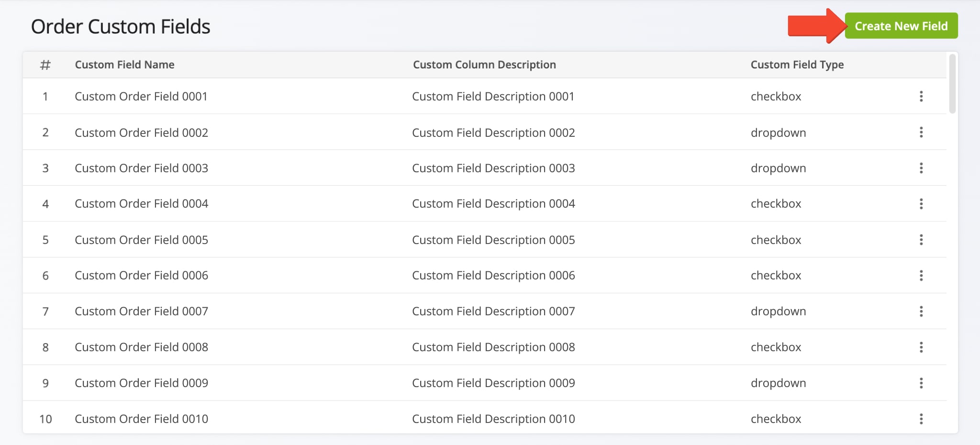980x445 pixels.
Task: Click the checkbox type for Field 0008
Action: [x=776, y=347]
